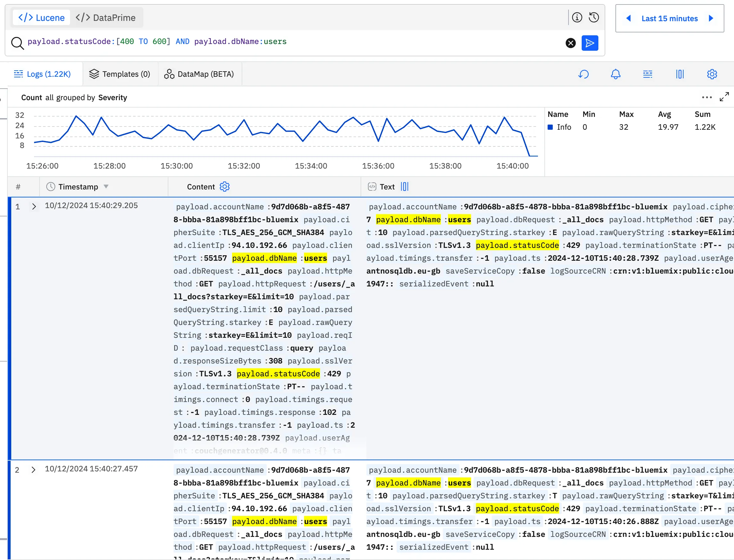Switch query mode to Lucene

pyautogui.click(x=41, y=18)
